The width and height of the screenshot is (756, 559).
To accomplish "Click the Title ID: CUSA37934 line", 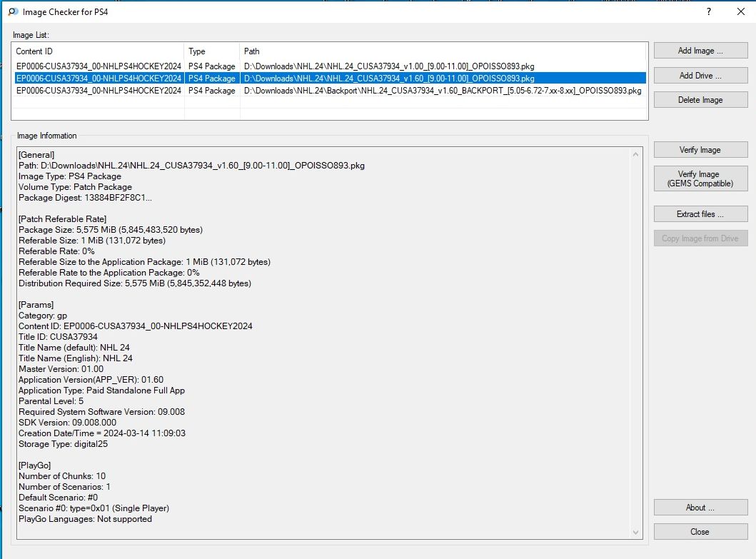I will [58, 337].
